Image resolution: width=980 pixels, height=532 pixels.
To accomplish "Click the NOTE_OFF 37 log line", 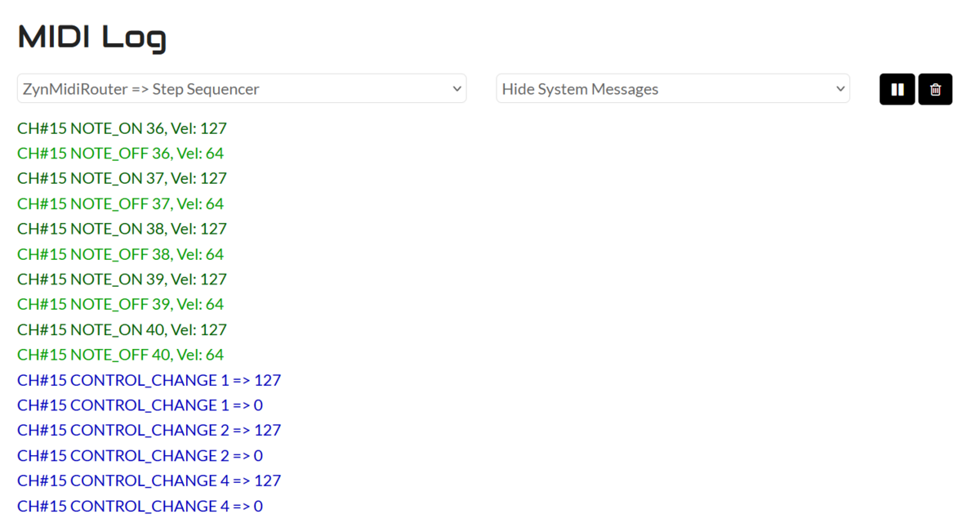I will coord(120,203).
